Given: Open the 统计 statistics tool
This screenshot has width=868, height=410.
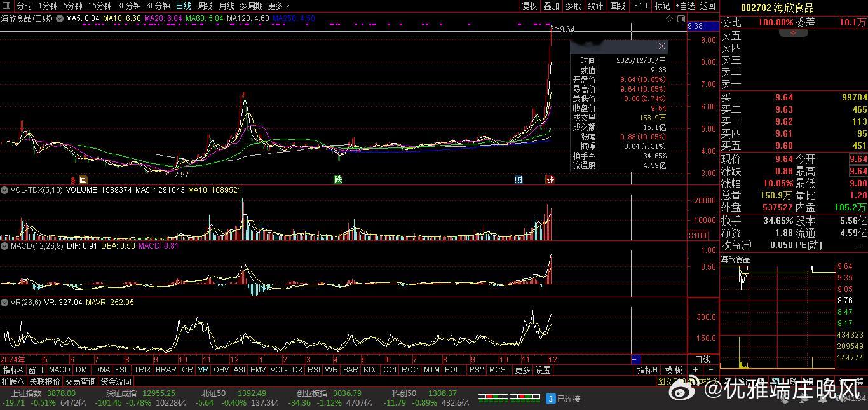Looking at the screenshot, I should [595, 6].
